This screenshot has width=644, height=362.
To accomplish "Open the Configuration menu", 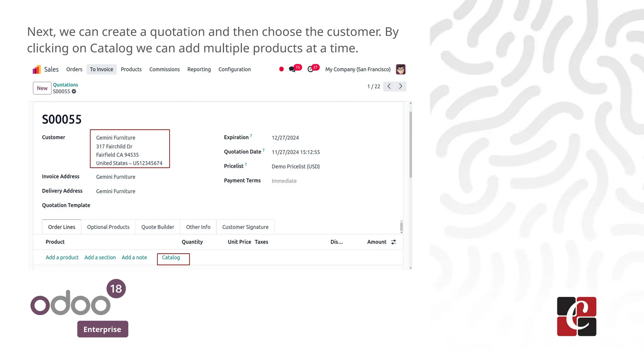I will 235,69.
